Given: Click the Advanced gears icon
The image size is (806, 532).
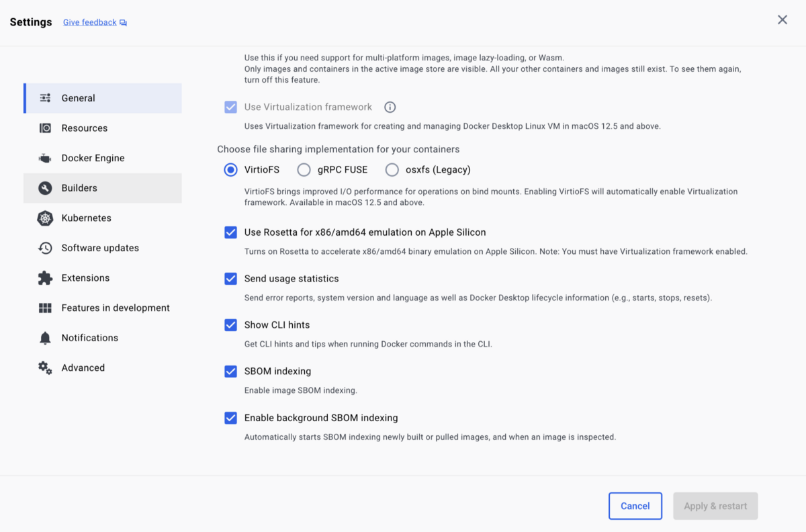Looking at the screenshot, I should pos(45,368).
